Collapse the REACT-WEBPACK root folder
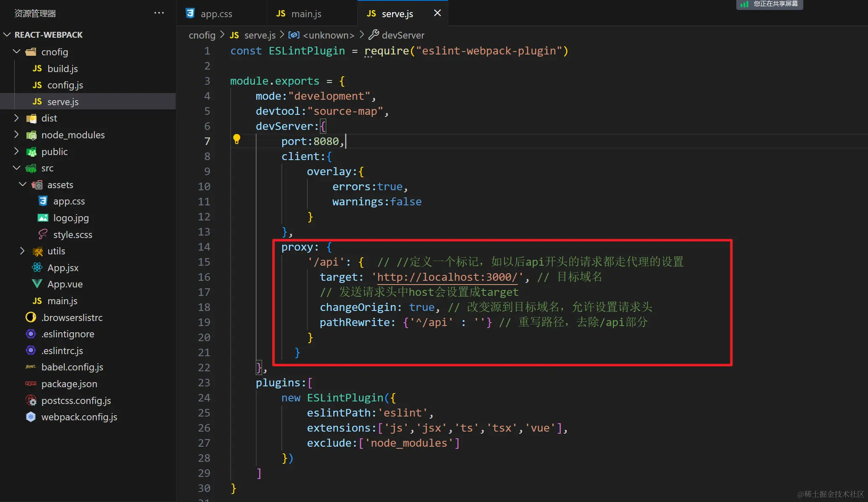 7,34
